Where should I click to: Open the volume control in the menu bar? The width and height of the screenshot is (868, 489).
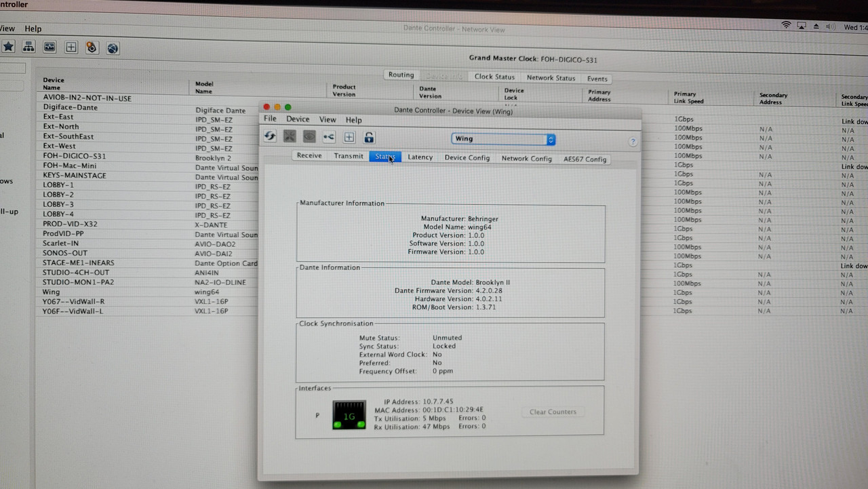(x=829, y=26)
